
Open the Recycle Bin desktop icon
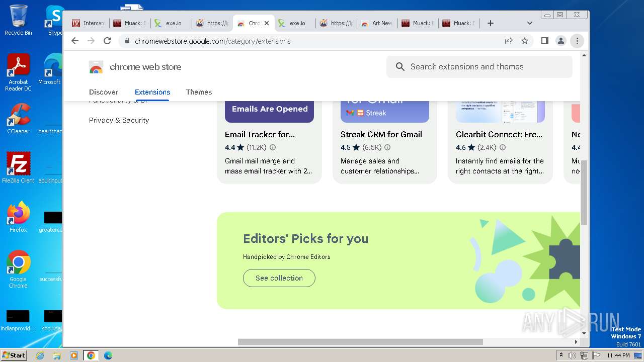click(x=18, y=20)
